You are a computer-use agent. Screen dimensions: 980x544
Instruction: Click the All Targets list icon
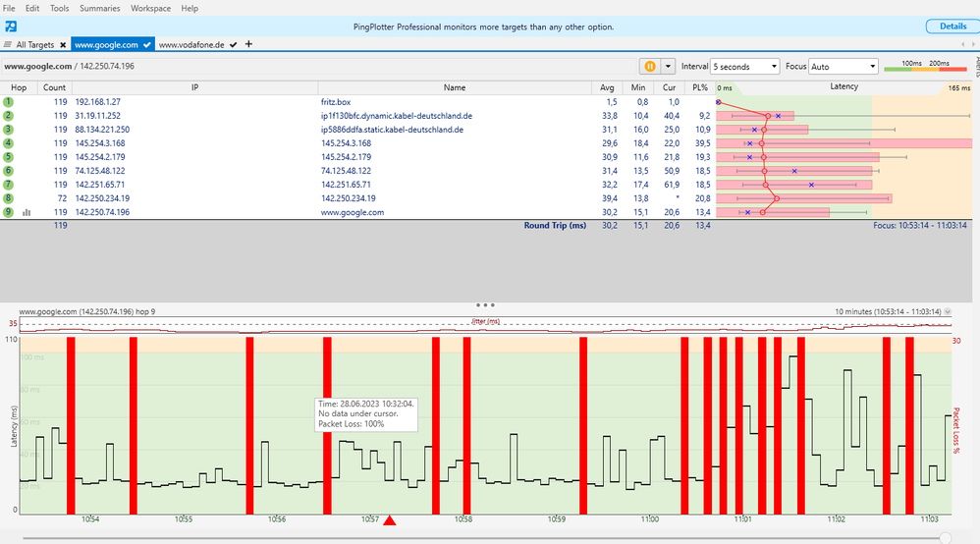[8, 44]
